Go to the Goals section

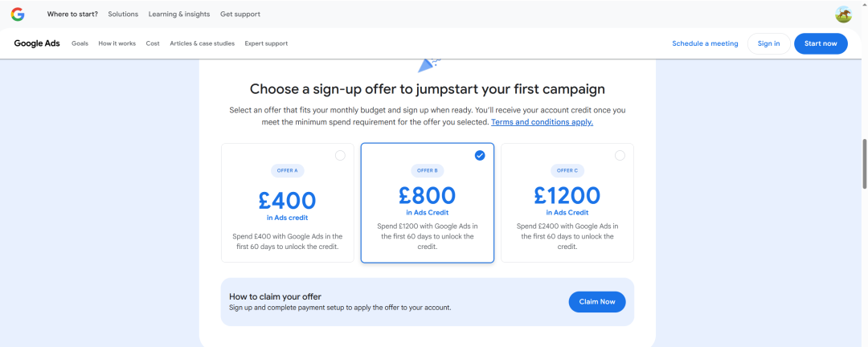pyautogui.click(x=80, y=43)
